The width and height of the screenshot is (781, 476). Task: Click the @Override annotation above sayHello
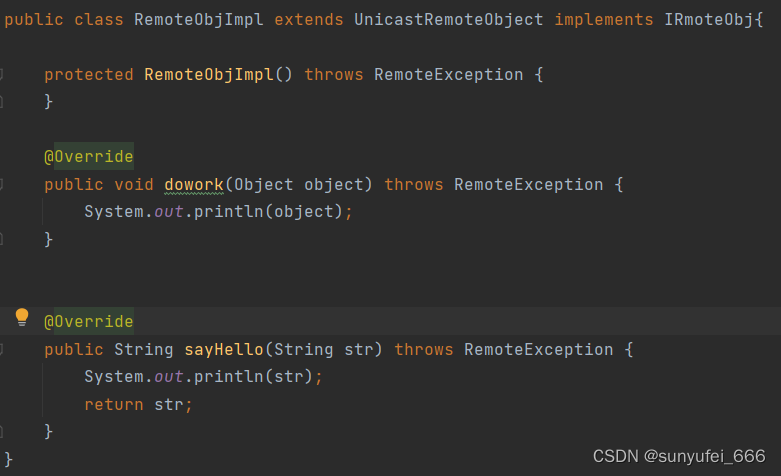pyautogui.click(x=89, y=321)
